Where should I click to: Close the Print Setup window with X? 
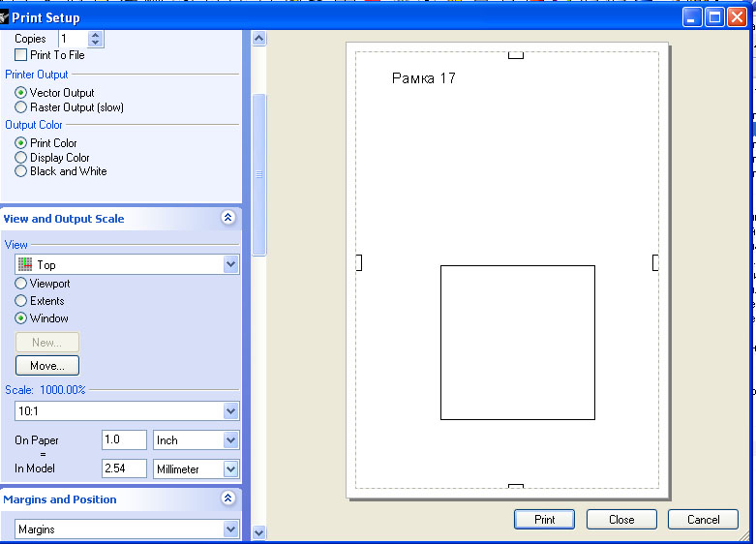738,17
